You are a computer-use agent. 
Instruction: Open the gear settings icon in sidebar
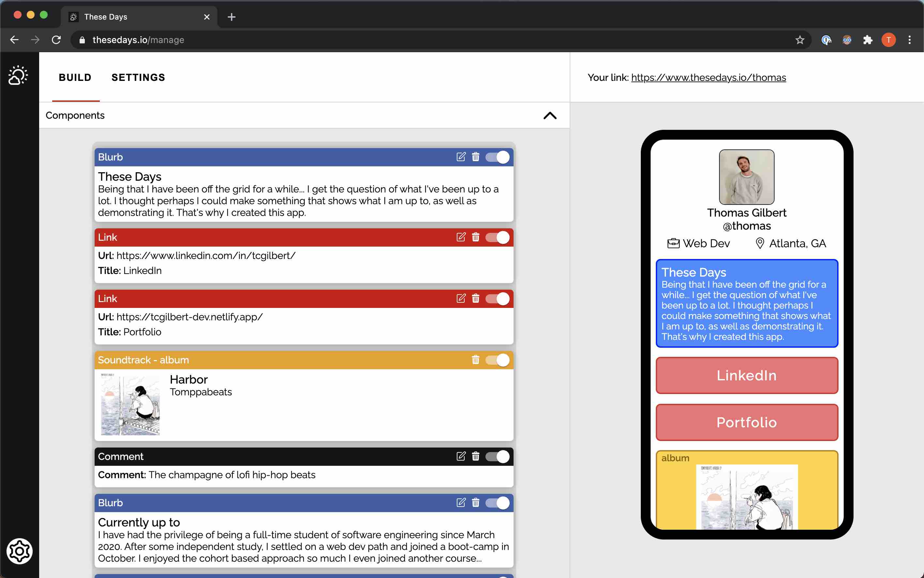[x=19, y=551]
